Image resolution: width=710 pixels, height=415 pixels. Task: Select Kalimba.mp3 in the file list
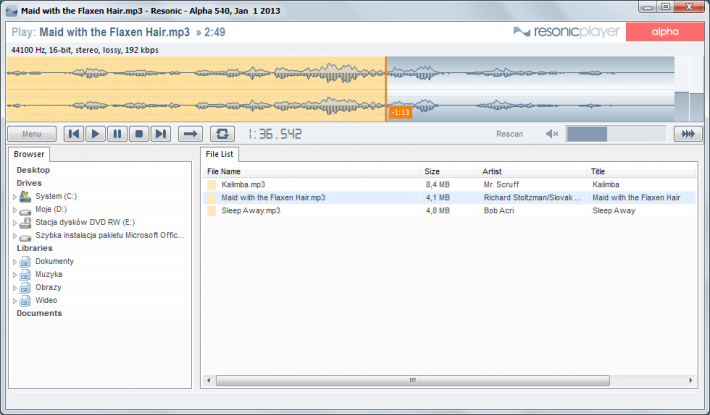(x=449, y=185)
